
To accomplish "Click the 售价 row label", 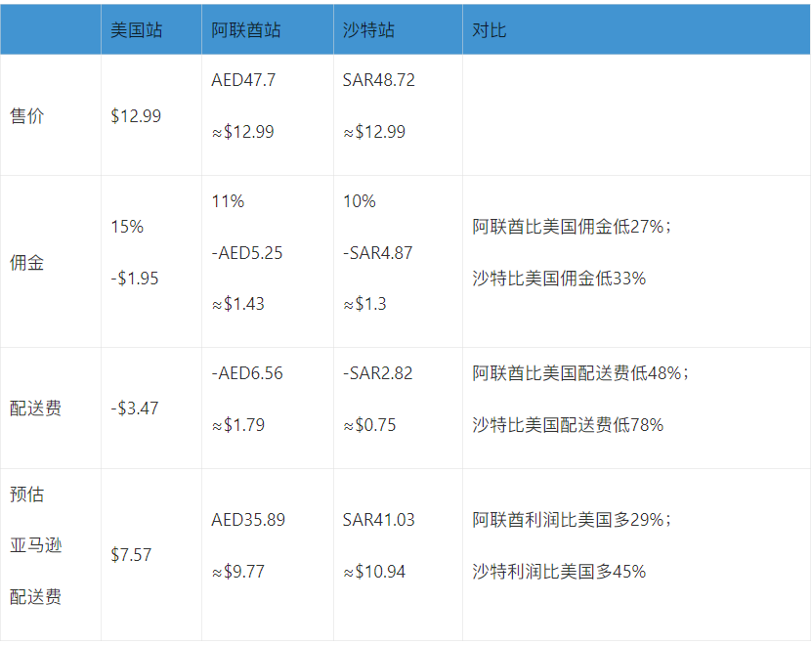I will click(x=26, y=116).
